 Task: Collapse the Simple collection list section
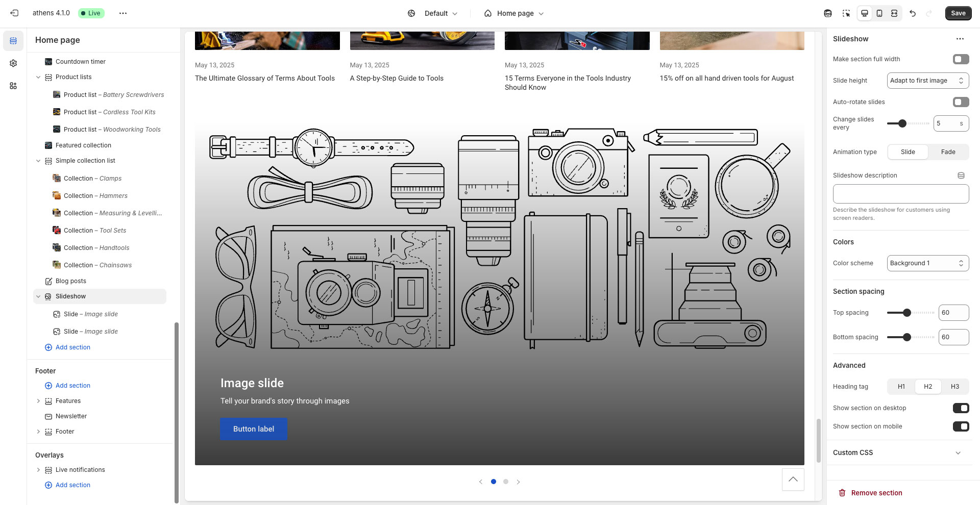(x=38, y=161)
